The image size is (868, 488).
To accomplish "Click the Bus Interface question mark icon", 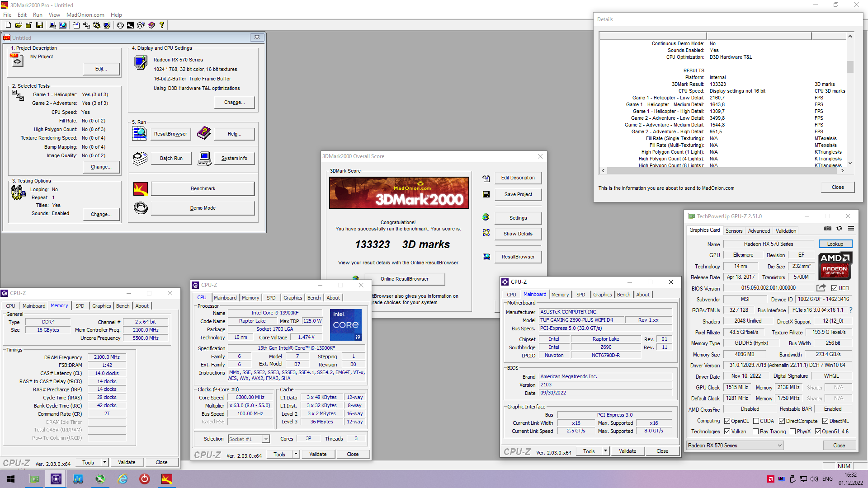I will pos(851,310).
